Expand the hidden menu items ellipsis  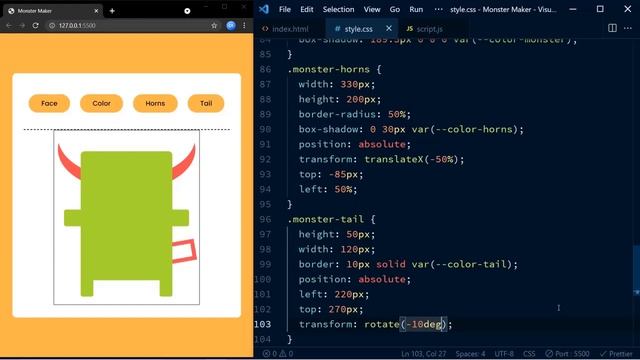(x=438, y=9)
